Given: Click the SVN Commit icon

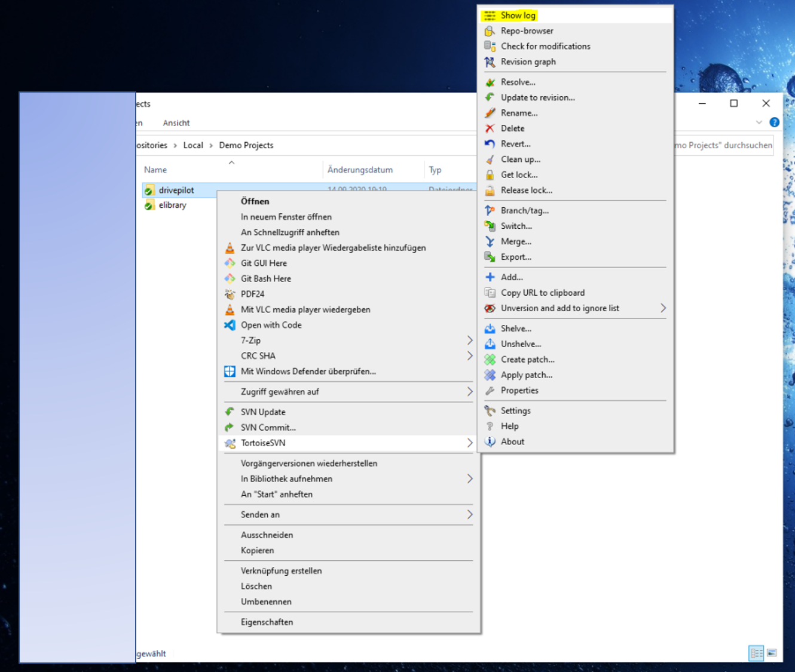Looking at the screenshot, I should pos(230,427).
